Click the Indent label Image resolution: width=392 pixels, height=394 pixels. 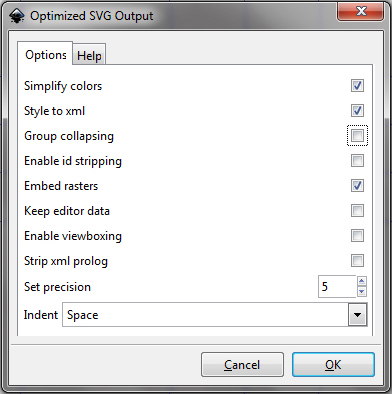point(41,315)
